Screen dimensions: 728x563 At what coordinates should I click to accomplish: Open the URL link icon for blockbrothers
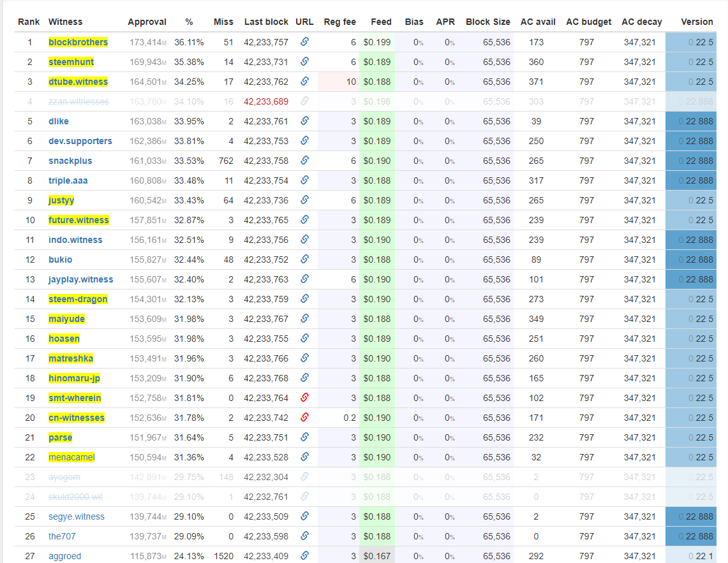[304, 42]
